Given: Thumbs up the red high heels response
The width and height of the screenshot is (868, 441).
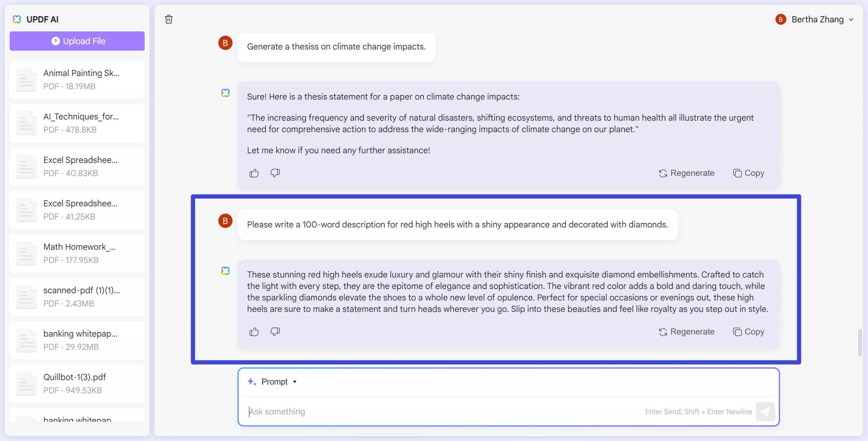Looking at the screenshot, I should click(254, 331).
